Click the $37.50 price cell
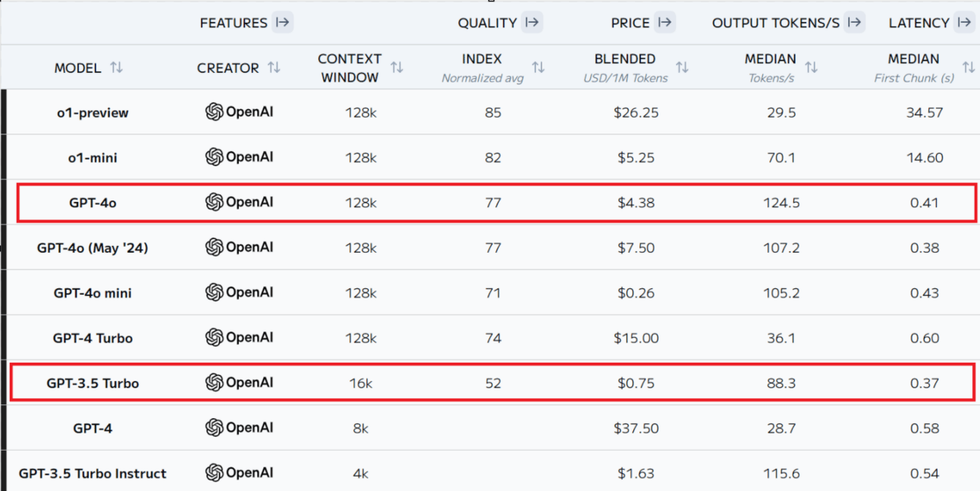 coord(636,429)
